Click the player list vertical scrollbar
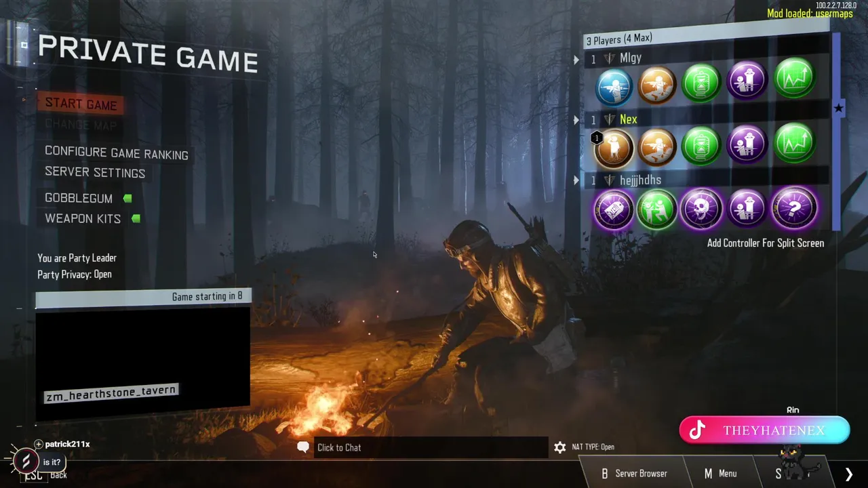868x488 pixels. pyautogui.click(x=836, y=132)
